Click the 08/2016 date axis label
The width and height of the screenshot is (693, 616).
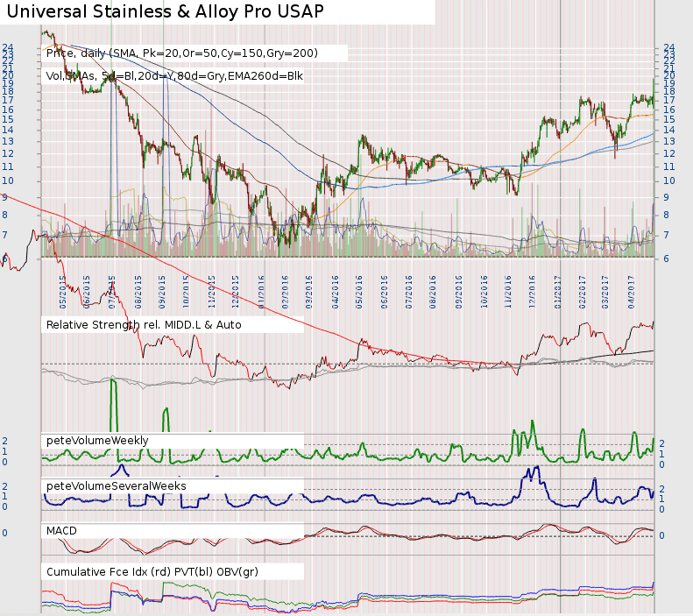tap(433, 292)
